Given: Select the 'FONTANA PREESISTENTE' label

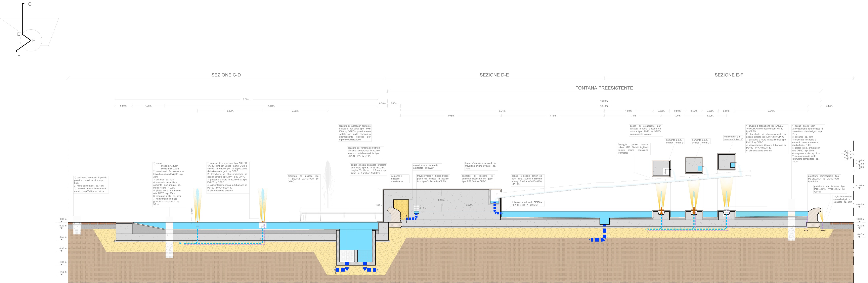Looking at the screenshot, I should (x=604, y=88).
